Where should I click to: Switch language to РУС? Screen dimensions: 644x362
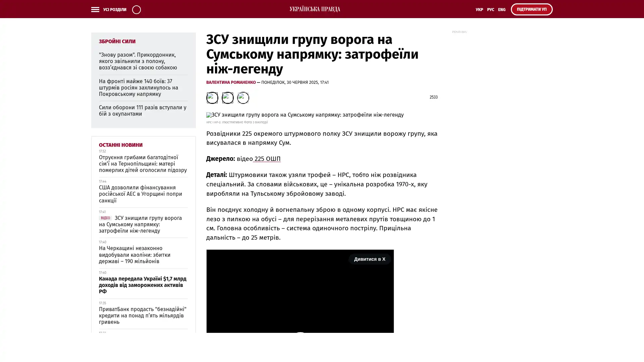[x=490, y=10]
